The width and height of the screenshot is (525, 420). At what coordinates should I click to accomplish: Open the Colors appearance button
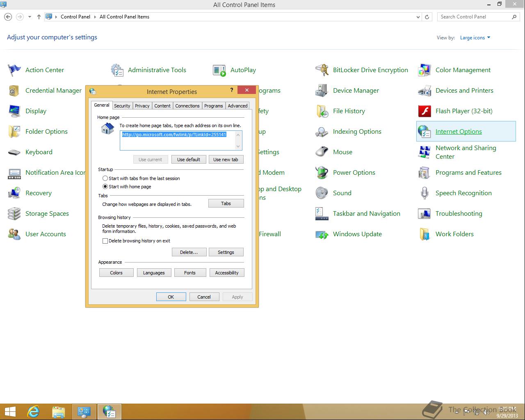point(116,273)
